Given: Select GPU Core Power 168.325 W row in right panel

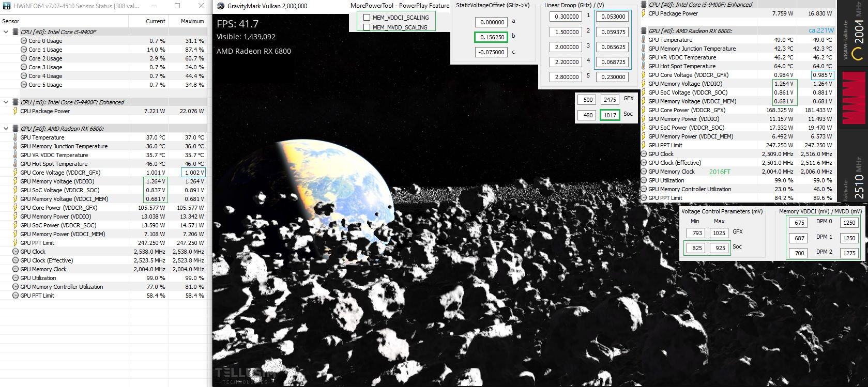Looking at the screenshot, I should point(738,110).
